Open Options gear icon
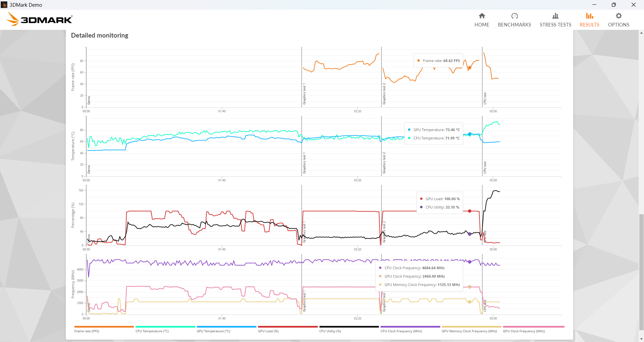644x342 pixels. 618,16
